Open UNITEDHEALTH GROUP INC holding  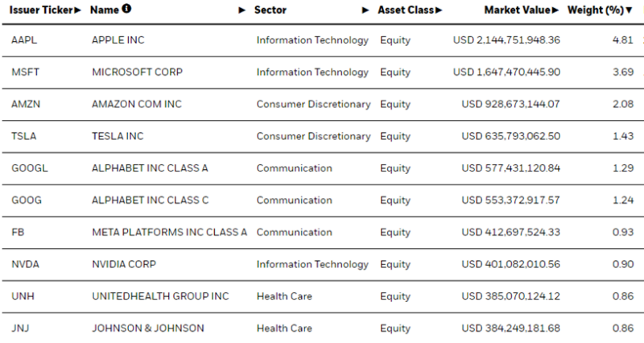click(160, 296)
